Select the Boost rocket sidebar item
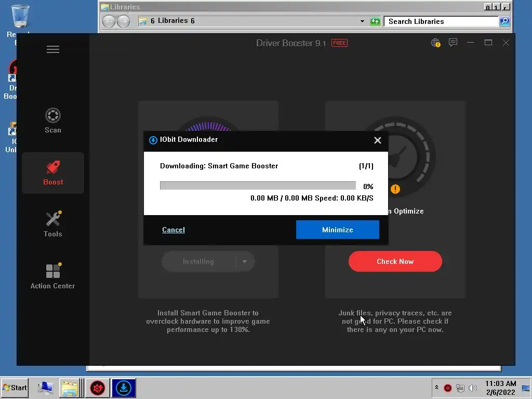 [x=53, y=172]
